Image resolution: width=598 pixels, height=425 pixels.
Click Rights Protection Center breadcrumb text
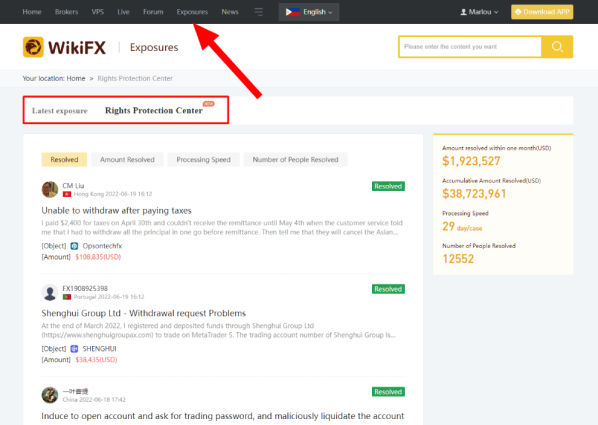[x=135, y=78]
